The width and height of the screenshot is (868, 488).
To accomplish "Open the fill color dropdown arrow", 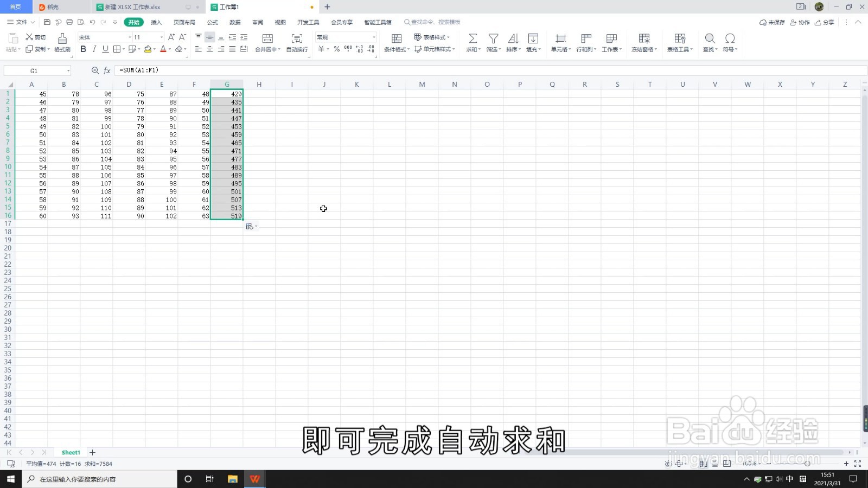I will [x=154, y=49].
